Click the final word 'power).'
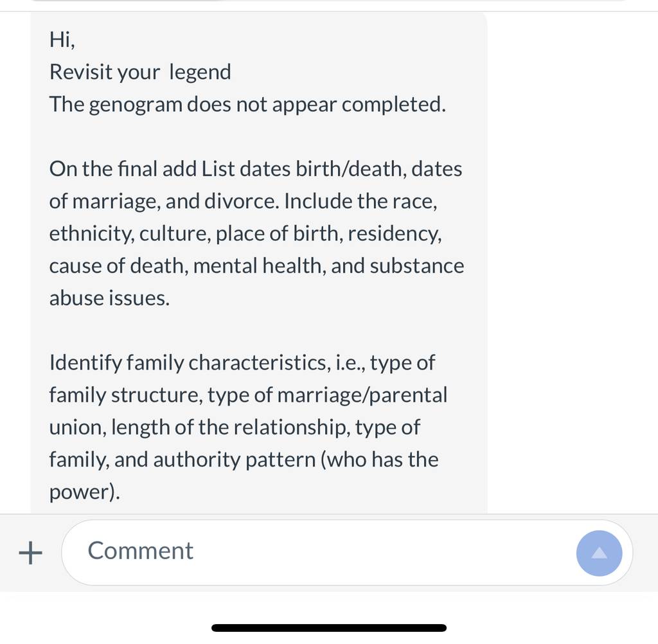658x644 pixels. tap(84, 492)
